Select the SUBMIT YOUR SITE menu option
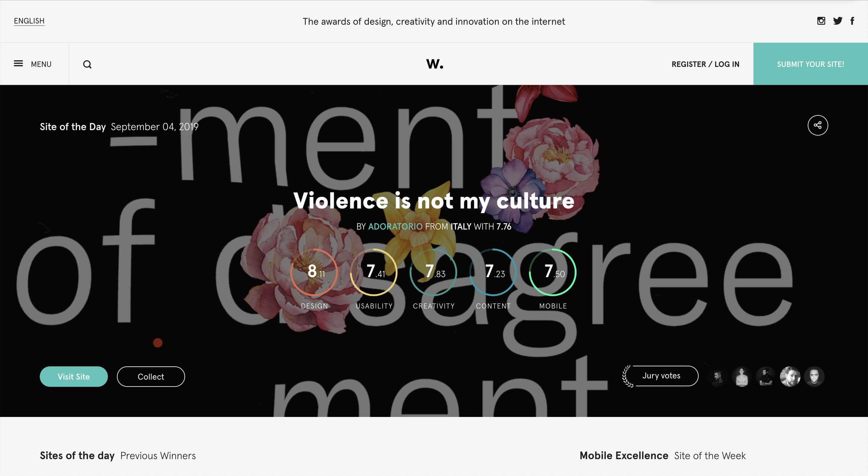868x476 pixels. (810, 64)
